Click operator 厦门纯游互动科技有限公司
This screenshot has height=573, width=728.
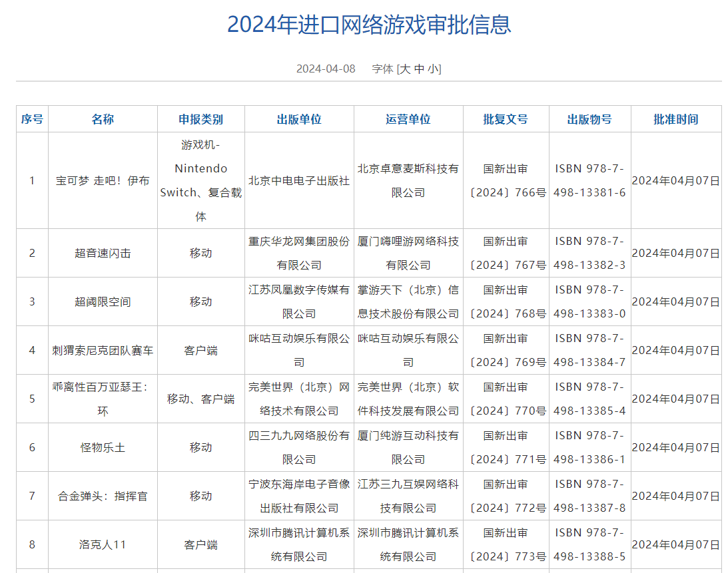pyautogui.click(x=408, y=448)
